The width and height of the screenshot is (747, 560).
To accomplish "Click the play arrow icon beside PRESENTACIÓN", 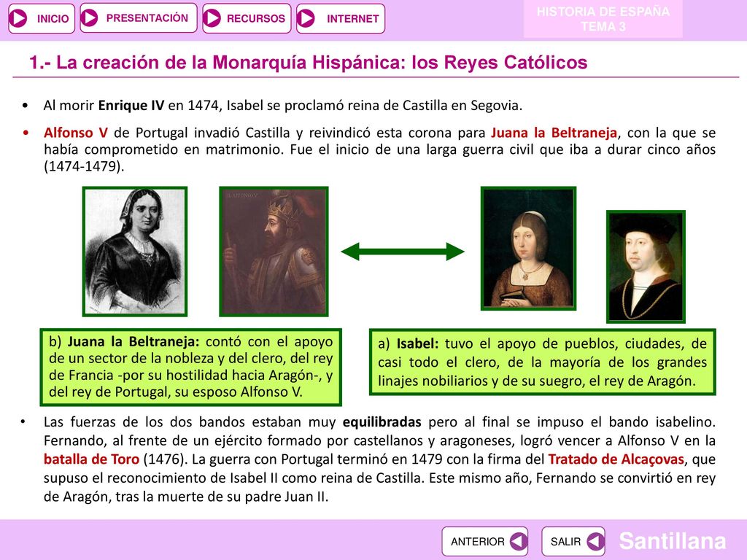I will (x=90, y=18).
